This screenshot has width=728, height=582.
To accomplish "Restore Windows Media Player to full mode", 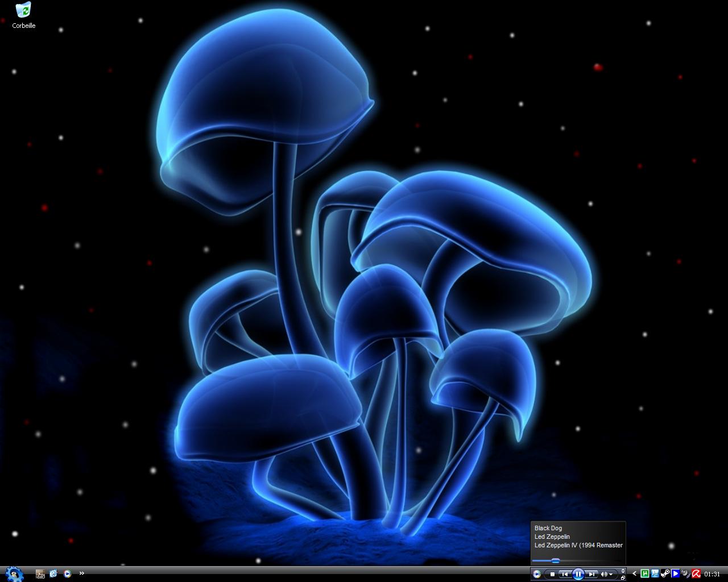I will point(623,578).
